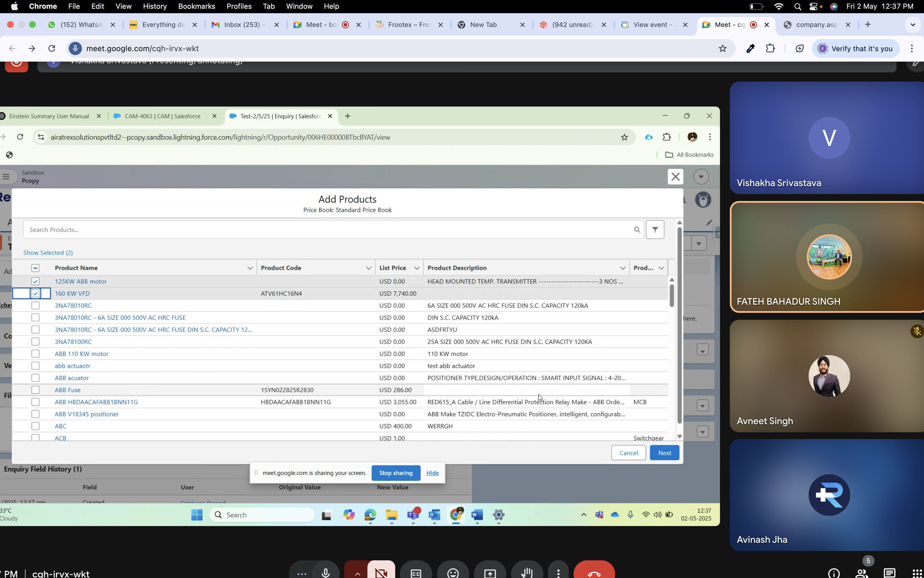Open Task View on taskbar
This screenshot has width=924, height=578.
click(327, 515)
